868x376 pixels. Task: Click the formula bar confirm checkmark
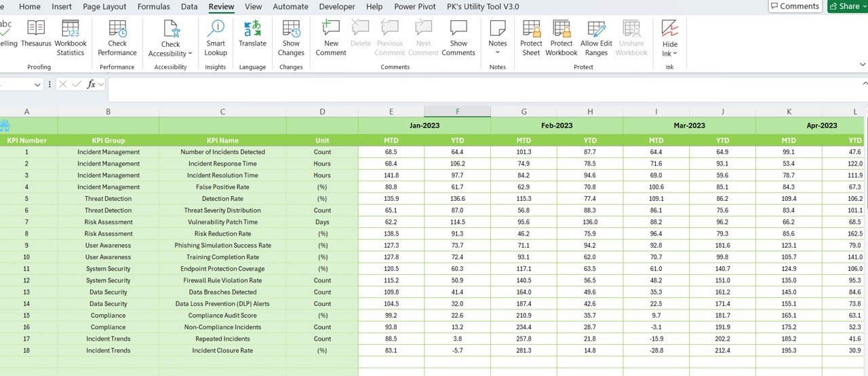(77, 84)
